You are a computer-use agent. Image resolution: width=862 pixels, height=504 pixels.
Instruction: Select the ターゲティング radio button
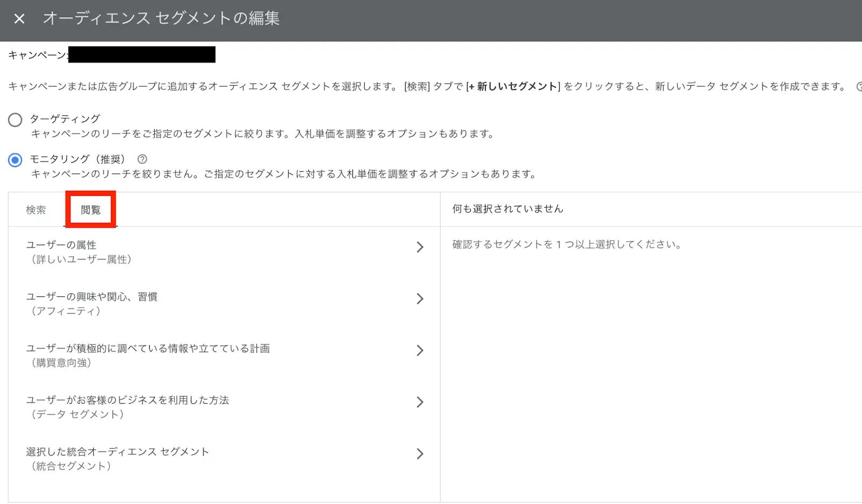pyautogui.click(x=15, y=120)
